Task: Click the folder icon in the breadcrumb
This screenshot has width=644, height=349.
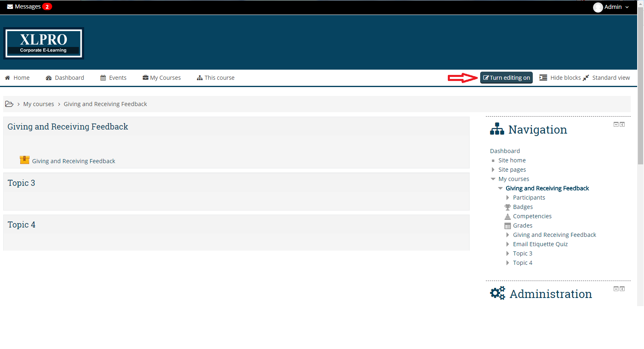Action: tap(9, 104)
